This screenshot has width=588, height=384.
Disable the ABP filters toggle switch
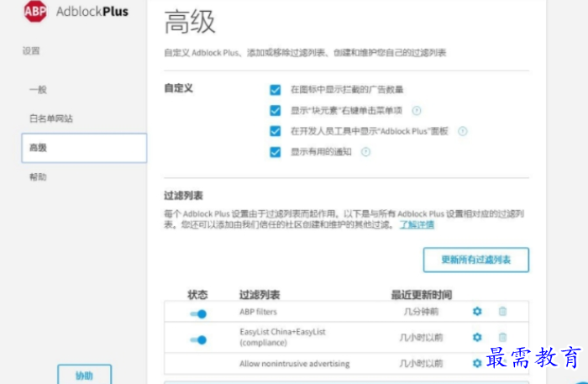(199, 313)
